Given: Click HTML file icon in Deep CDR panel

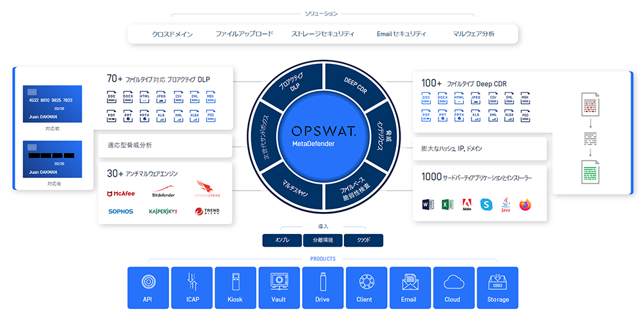Looking at the screenshot, I should (459, 99).
